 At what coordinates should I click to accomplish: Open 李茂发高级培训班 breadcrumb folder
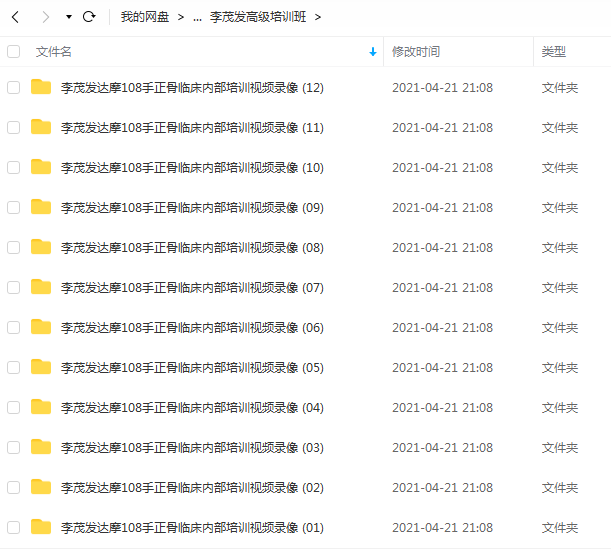pos(258,17)
